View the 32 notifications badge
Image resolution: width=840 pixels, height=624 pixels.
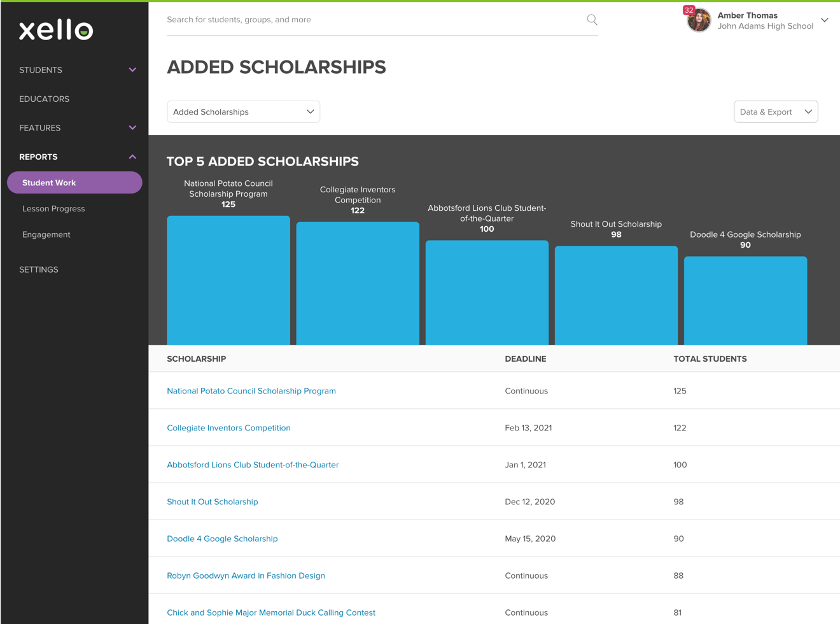click(689, 10)
